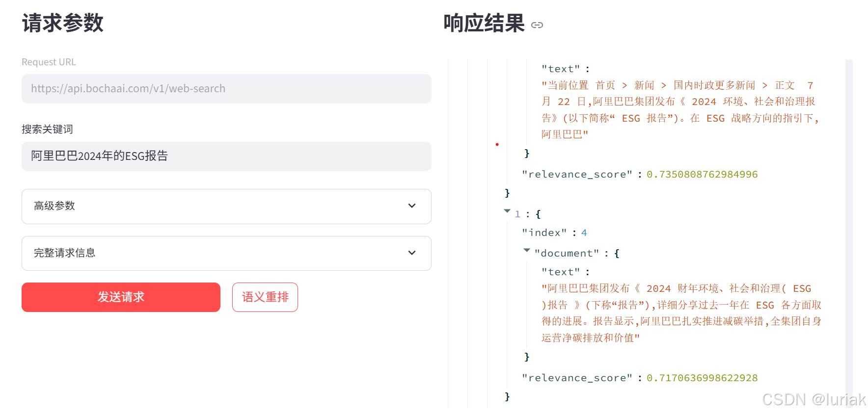Click the relevance_score value 0.7350808762984996
868x414 pixels.
[702, 175]
